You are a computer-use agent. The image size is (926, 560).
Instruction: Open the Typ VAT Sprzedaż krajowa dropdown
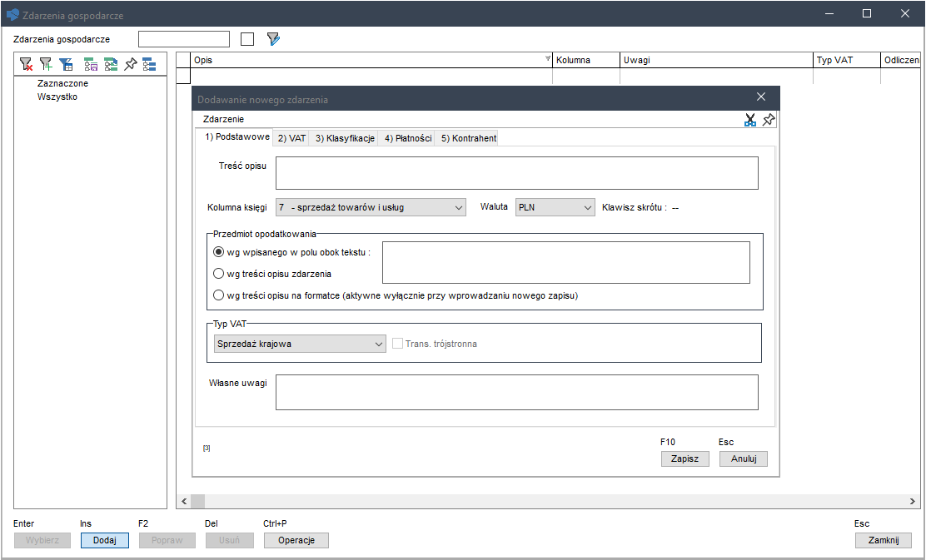(x=300, y=344)
